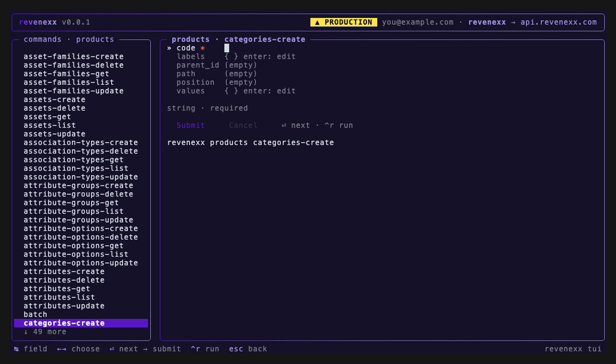Open attributes-create command

click(64, 271)
